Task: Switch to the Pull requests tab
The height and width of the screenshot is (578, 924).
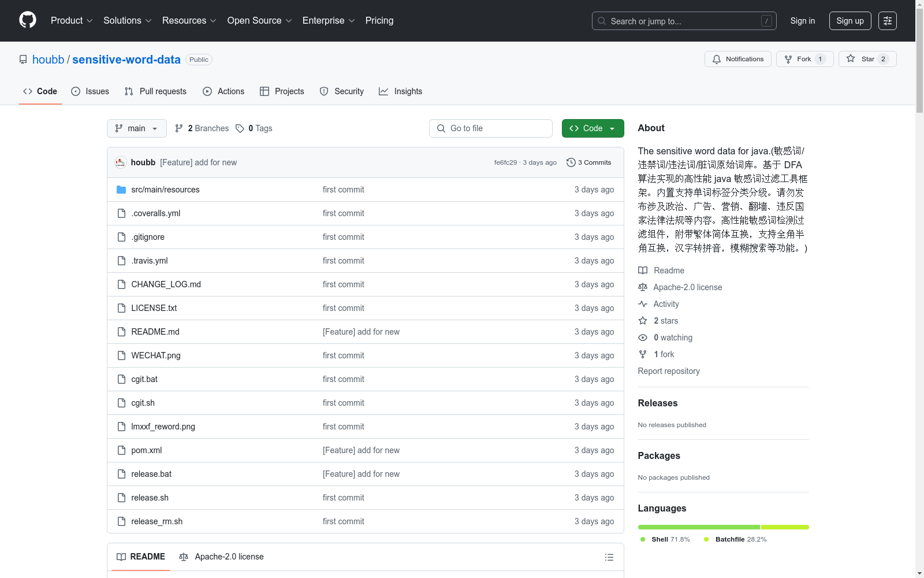Action: click(155, 91)
